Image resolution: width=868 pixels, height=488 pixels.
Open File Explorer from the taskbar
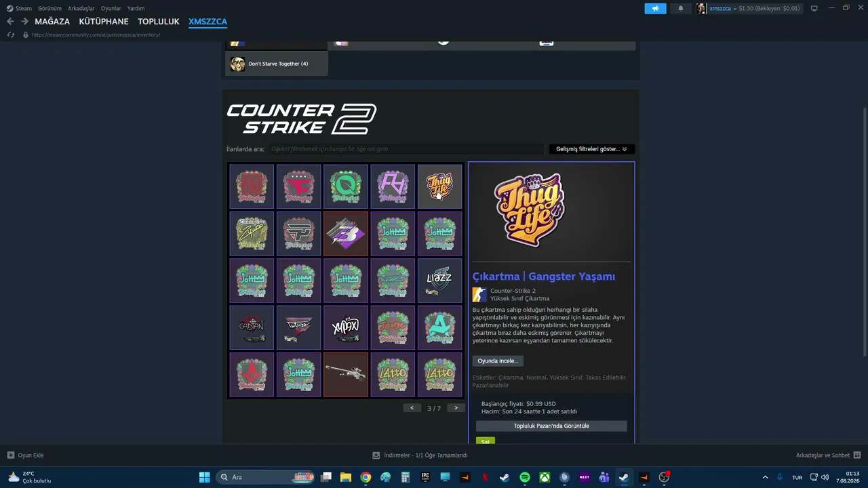pyautogui.click(x=346, y=477)
